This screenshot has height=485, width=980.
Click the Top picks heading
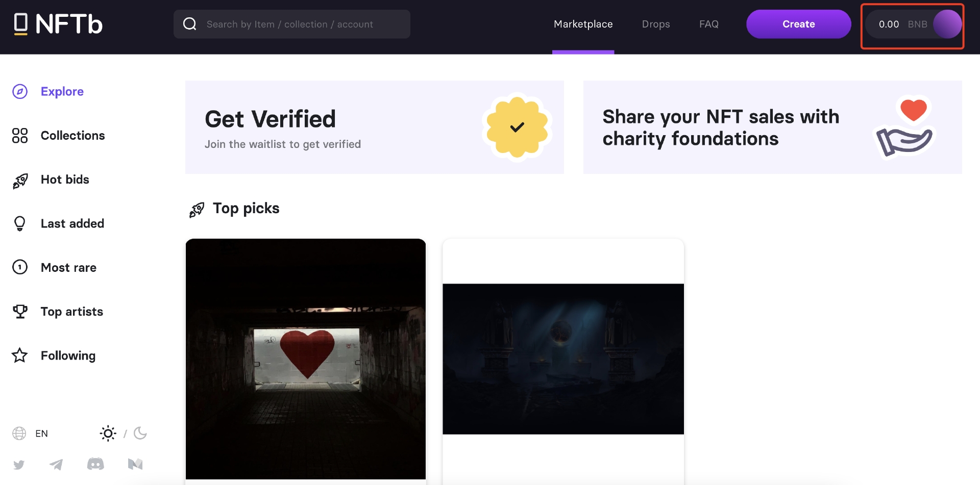click(x=246, y=208)
